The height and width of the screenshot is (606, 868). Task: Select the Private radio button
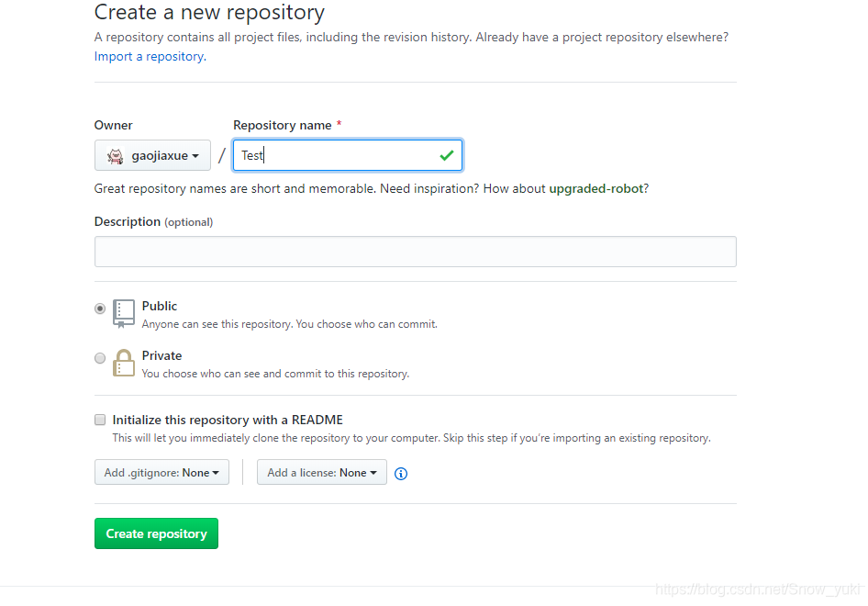[100, 358]
